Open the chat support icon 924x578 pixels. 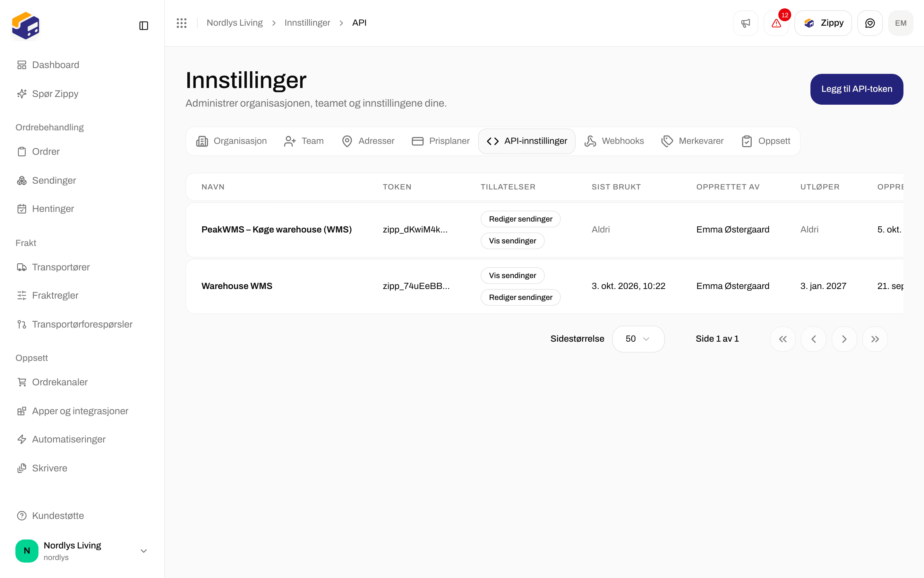[x=870, y=23]
